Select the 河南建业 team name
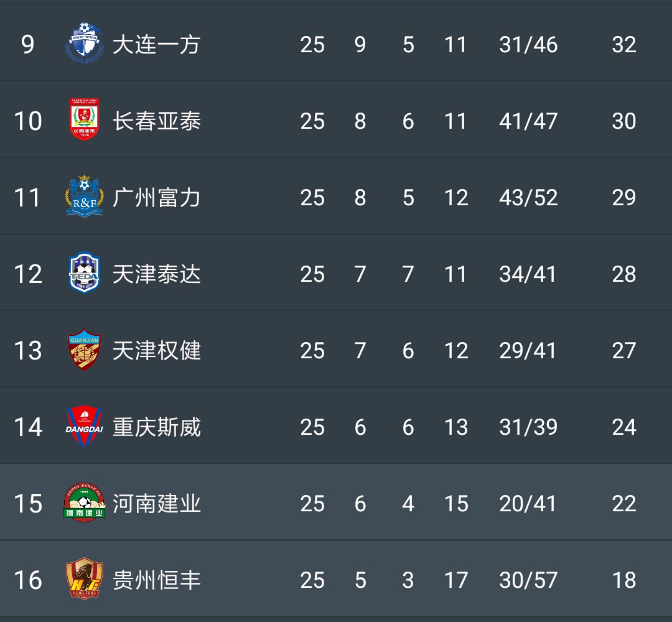Viewport: 672px width, 622px height. point(156,504)
